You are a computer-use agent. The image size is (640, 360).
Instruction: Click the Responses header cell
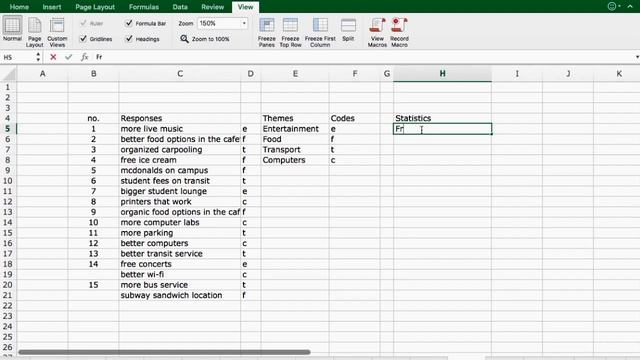[x=180, y=118]
